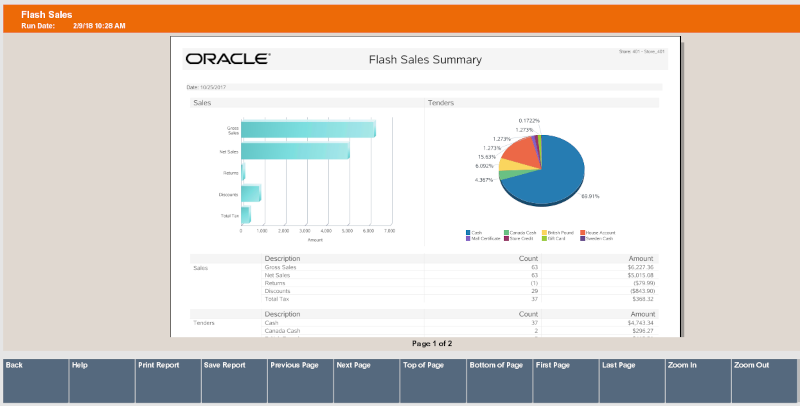Click the 'Gross Sales' table row label
This screenshot has width=800, height=406.
(x=280, y=267)
